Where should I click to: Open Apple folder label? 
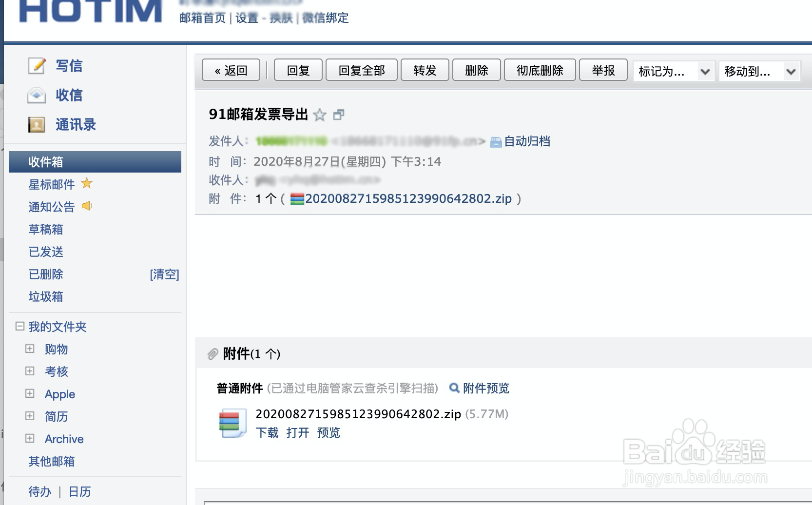tap(60, 394)
